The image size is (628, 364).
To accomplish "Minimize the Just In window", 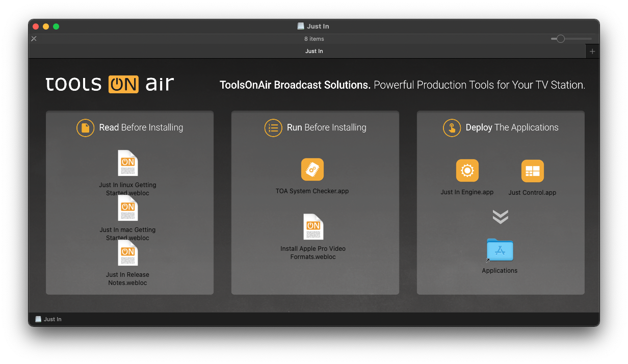I will [46, 27].
